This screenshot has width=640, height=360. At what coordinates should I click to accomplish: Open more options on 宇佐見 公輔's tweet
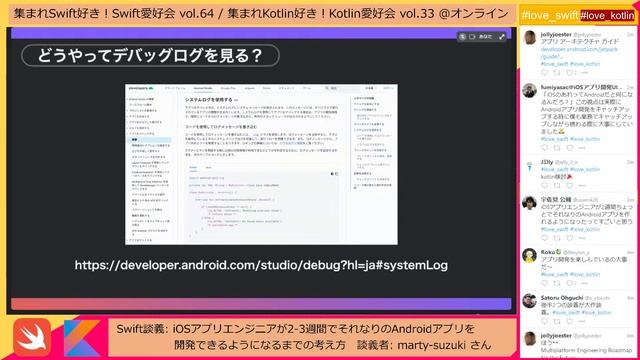[x=582, y=238]
